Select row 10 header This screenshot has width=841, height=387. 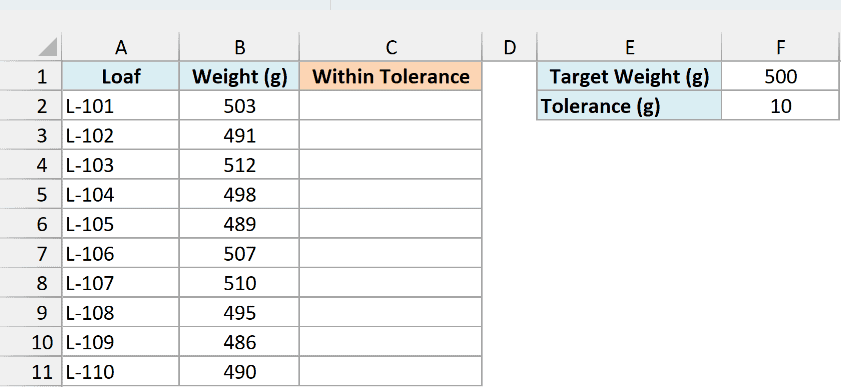31,341
